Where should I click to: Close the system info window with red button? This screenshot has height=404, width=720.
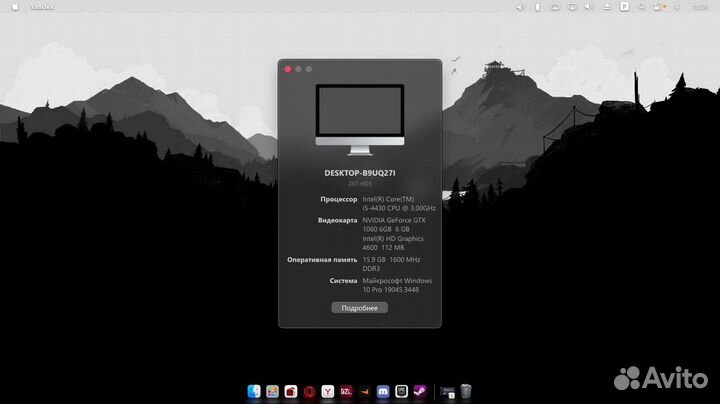click(288, 69)
